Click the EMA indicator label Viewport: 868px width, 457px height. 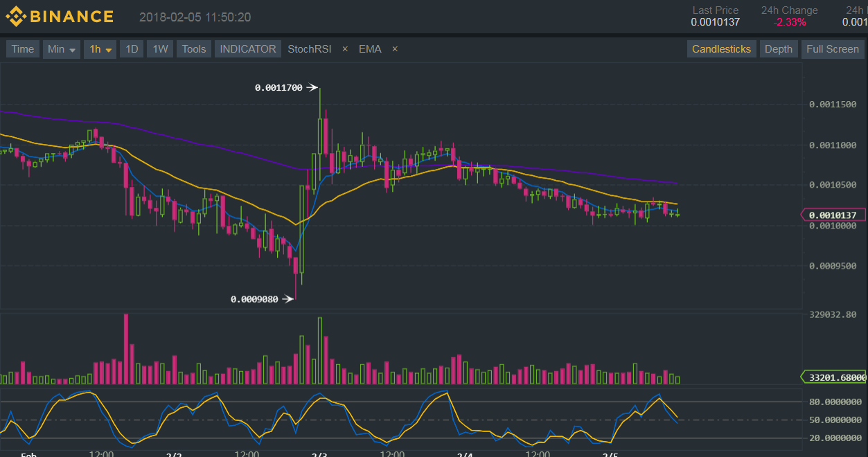point(370,49)
